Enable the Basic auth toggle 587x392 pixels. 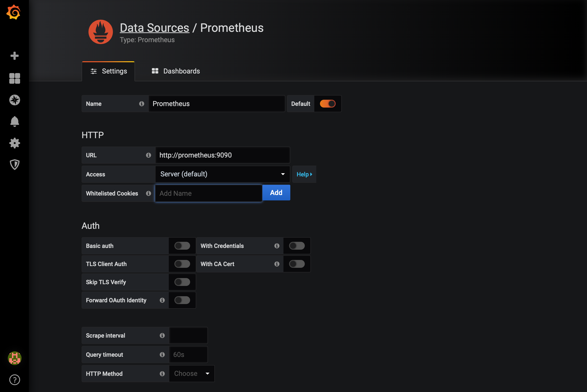pyautogui.click(x=182, y=246)
